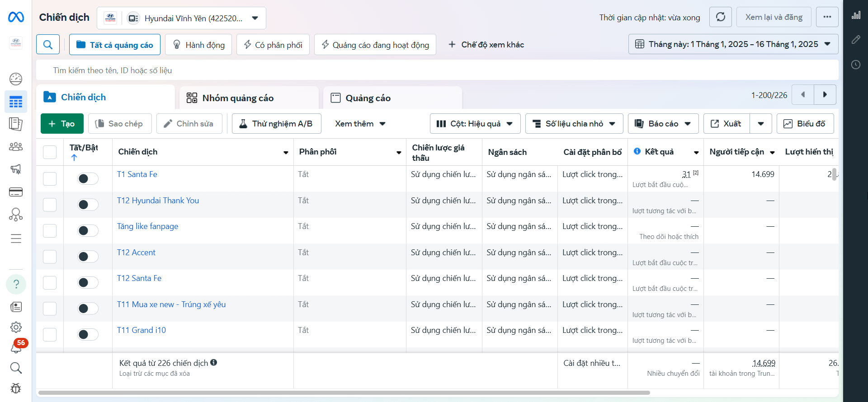Select the checkbox for Tăng like fanpage
Image resolution: width=868 pixels, height=402 pixels.
pos(50,231)
